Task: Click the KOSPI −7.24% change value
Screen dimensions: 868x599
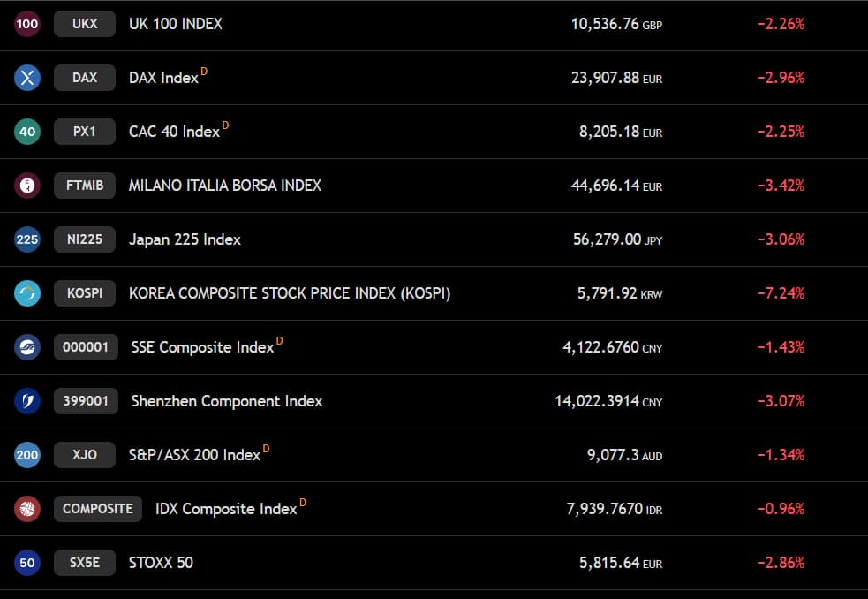Action: (781, 293)
